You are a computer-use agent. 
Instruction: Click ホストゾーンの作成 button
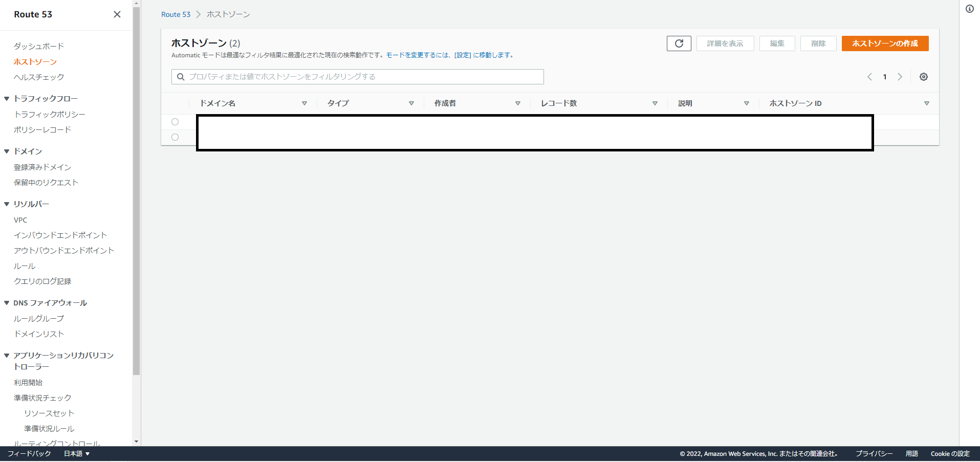pos(885,43)
